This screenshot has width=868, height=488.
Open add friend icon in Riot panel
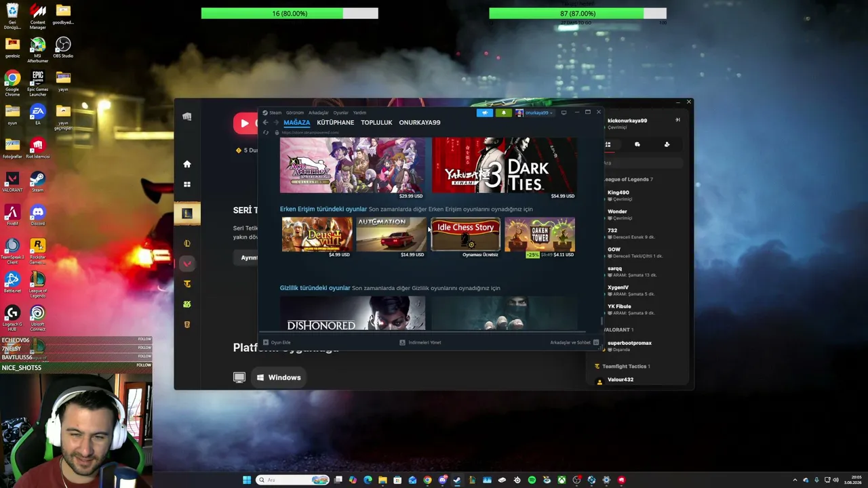click(667, 144)
